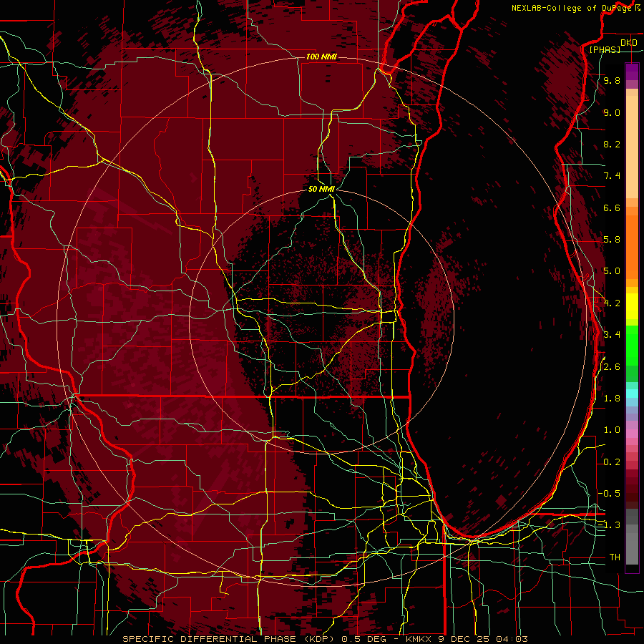Click the 9.8 value on the scale
The width and height of the screenshot is (644, 644).
612,80
